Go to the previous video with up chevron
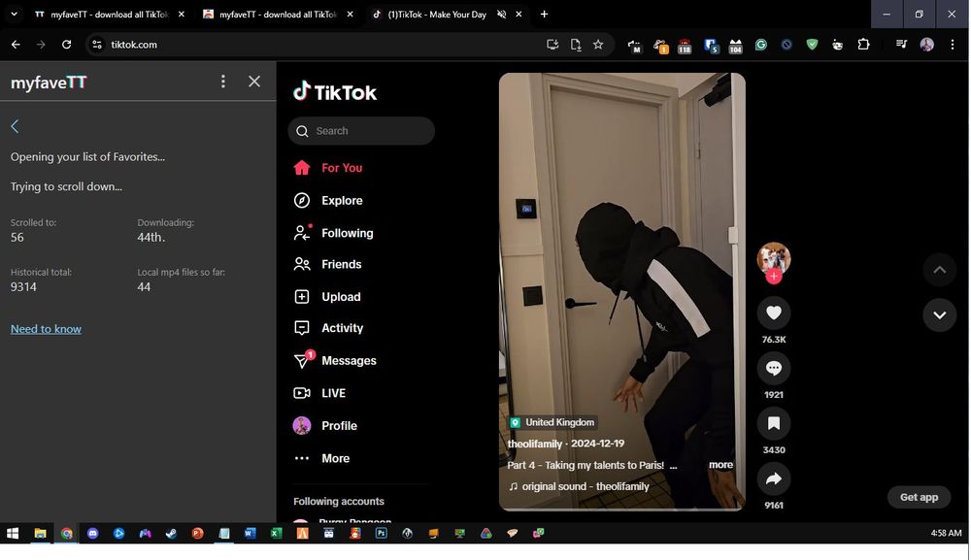Viewport: 971px width, 560px height. click(x=939, y=270)
